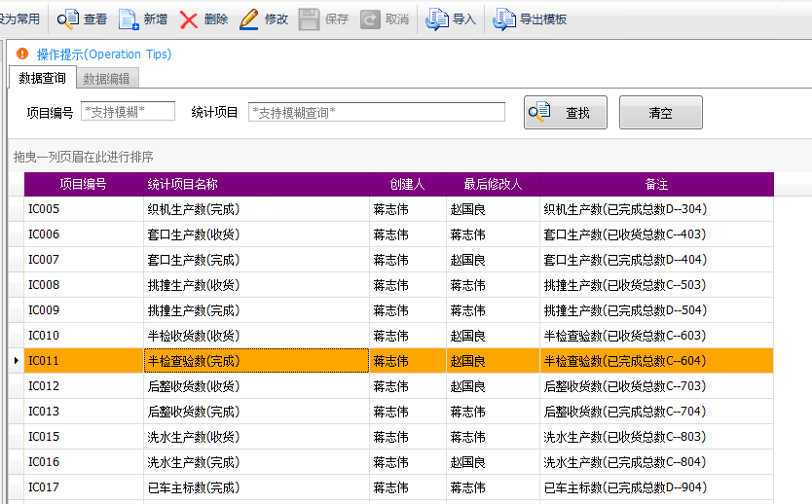This screenshot has height=504, width=812.
Task: Click the 后整收货数(完成) name cell
Action: tap(256, 412)
